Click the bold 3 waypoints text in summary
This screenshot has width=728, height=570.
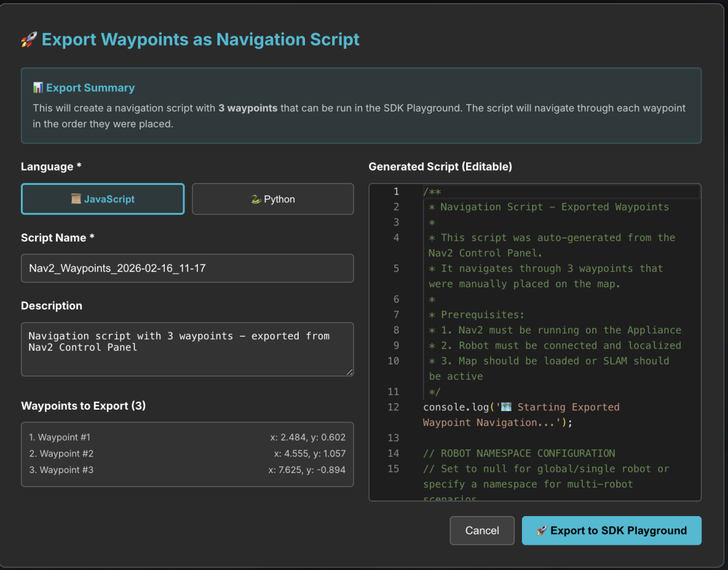pos(247,108)
